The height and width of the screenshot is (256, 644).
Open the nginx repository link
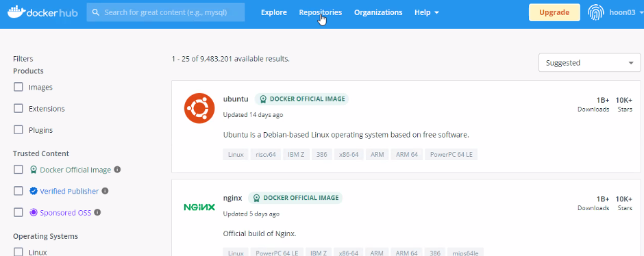[232, 198]
